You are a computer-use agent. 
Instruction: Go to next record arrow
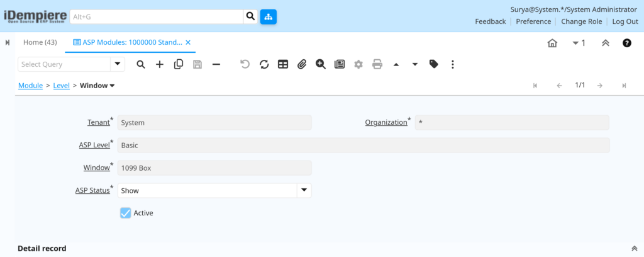(x=600, y=86)
